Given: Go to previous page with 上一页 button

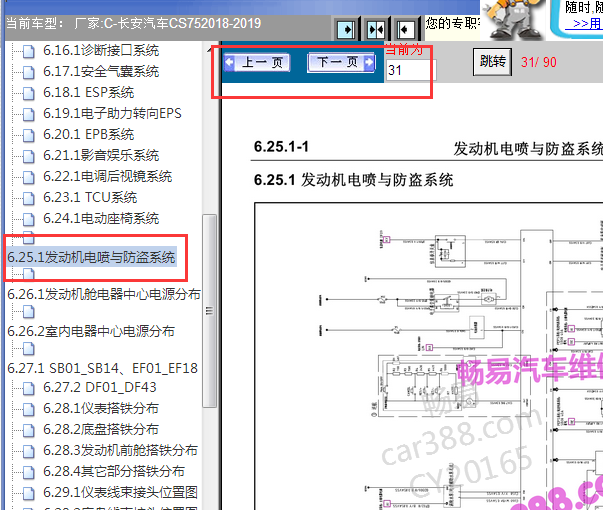Looking at the screenshot, I should tap(257, 62).
